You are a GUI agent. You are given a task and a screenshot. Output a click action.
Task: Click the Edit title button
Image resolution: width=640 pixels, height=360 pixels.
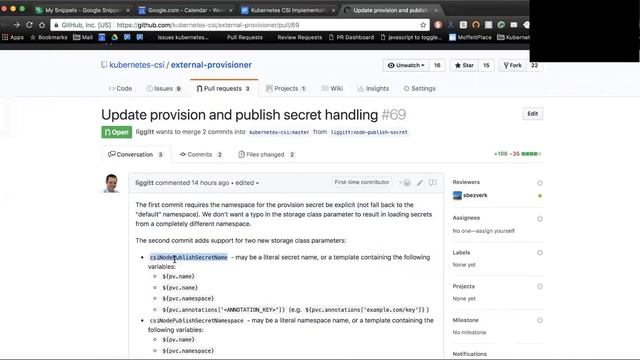[532, 113]
